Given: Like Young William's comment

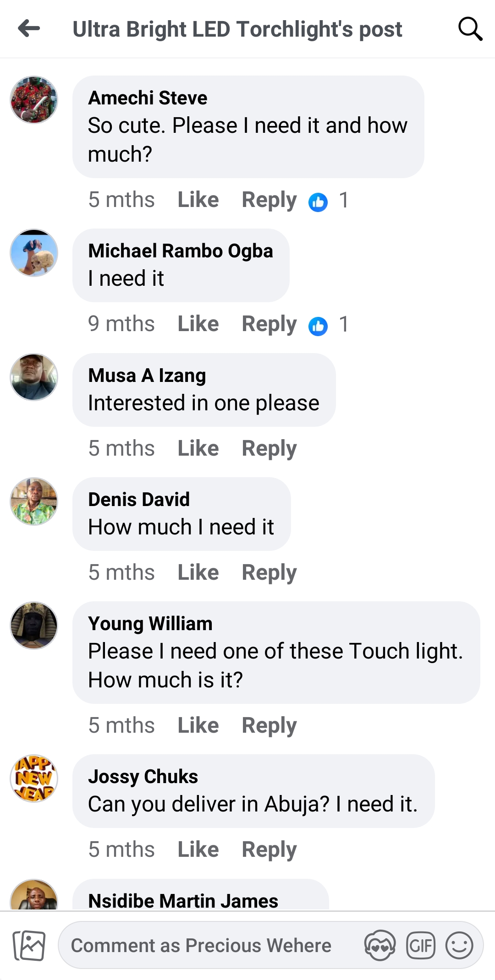Looking at the screenshot, I should pos(198,725).
